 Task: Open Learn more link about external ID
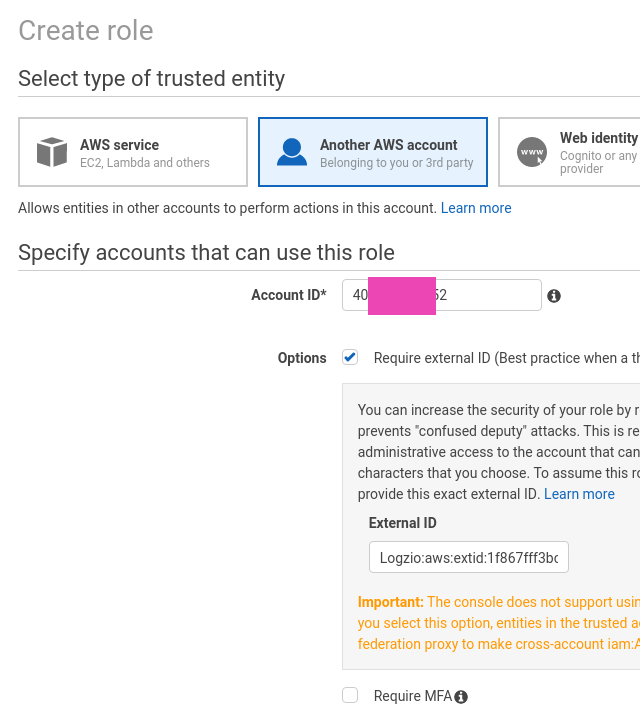[x=579, y=494]
